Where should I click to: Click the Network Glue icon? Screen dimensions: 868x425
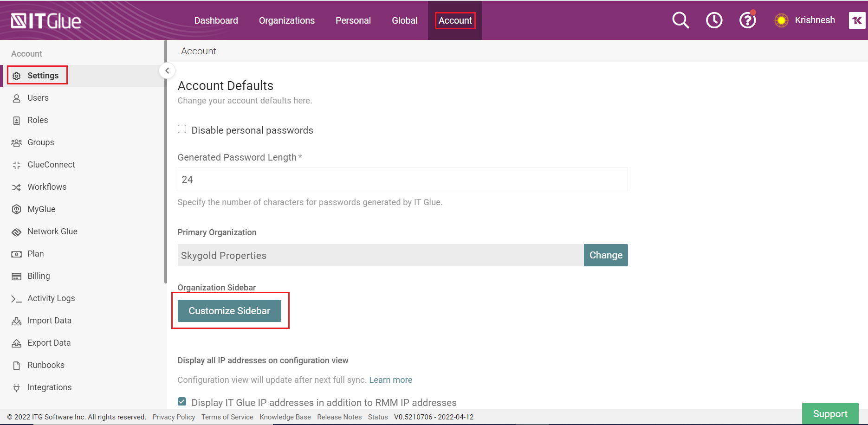point(17,232)
